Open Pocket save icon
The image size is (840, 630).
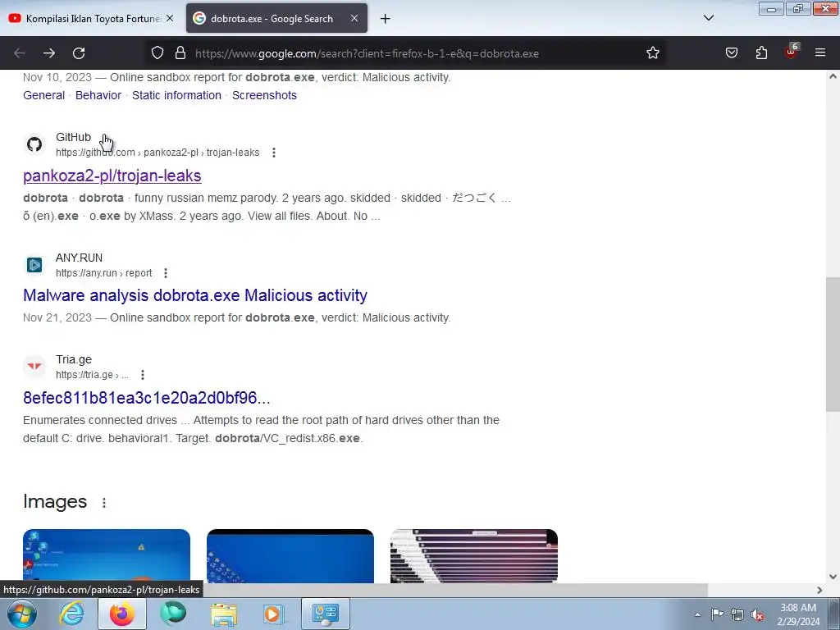point(732,53)
